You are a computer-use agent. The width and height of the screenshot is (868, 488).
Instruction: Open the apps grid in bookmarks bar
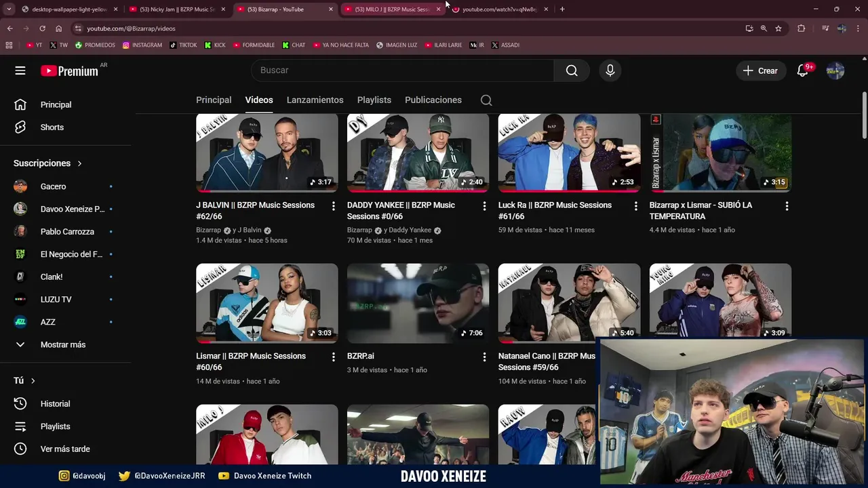(x=9, y=45)
